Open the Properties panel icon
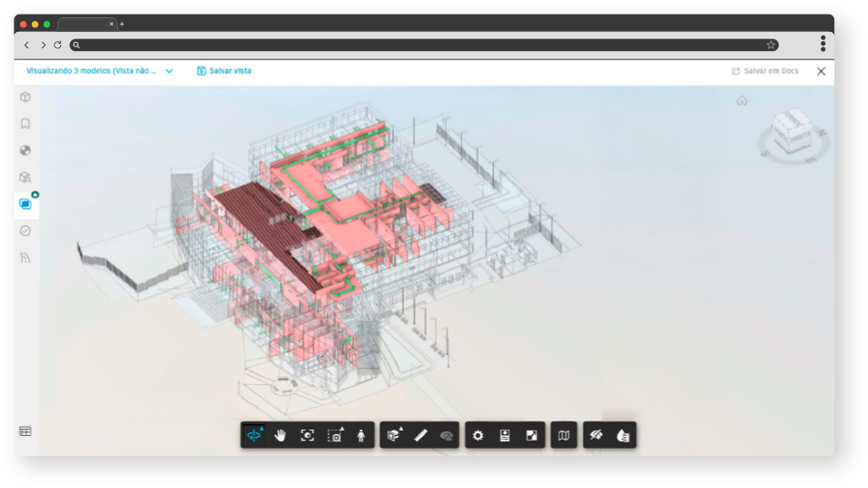 [504, 435]
